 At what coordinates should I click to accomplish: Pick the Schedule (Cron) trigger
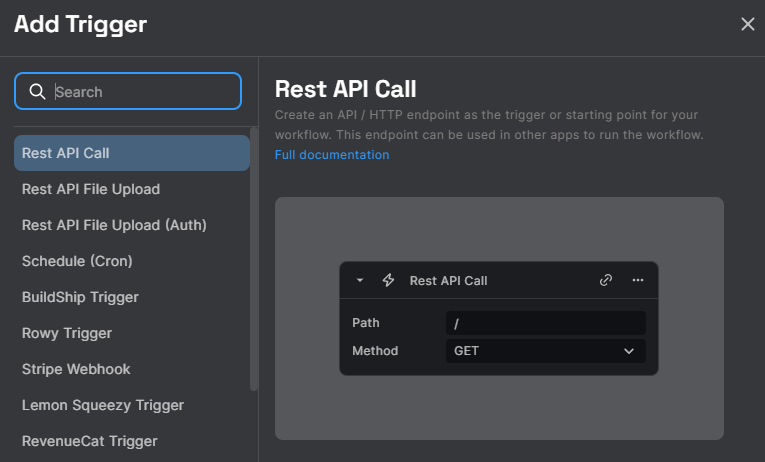click(132, 261)
